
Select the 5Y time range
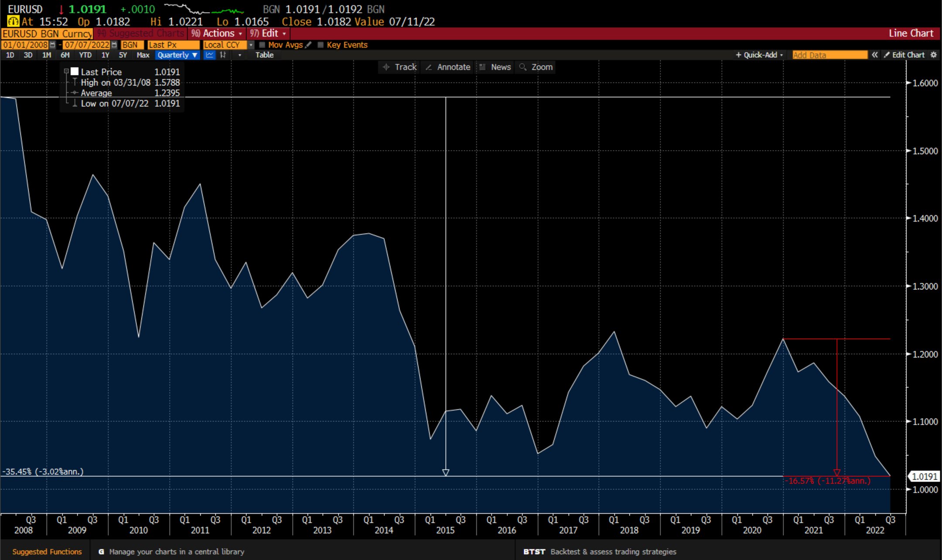click(x=123, y=55)
